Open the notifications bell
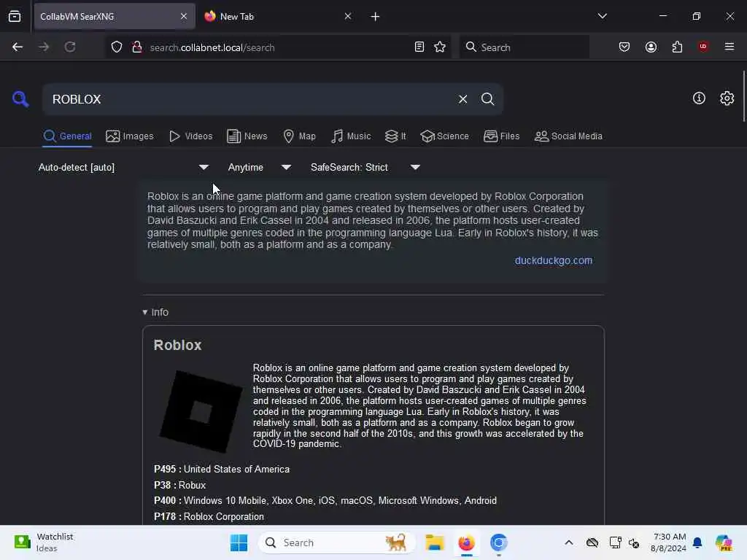 (697, 542)
